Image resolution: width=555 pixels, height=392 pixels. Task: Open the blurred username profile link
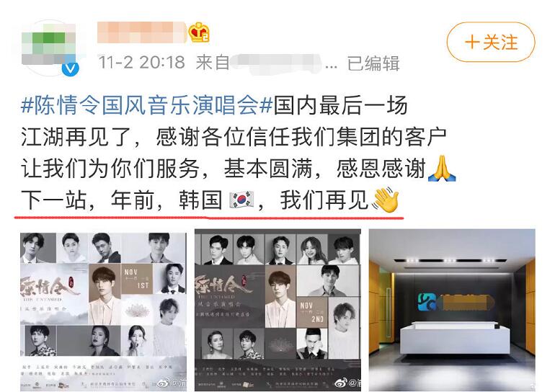141,32
